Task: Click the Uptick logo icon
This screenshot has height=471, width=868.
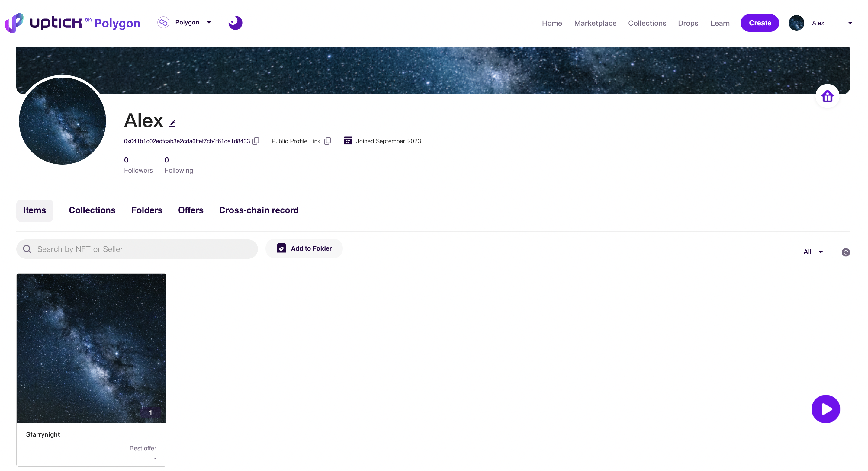Action: (x=14, y=23)
